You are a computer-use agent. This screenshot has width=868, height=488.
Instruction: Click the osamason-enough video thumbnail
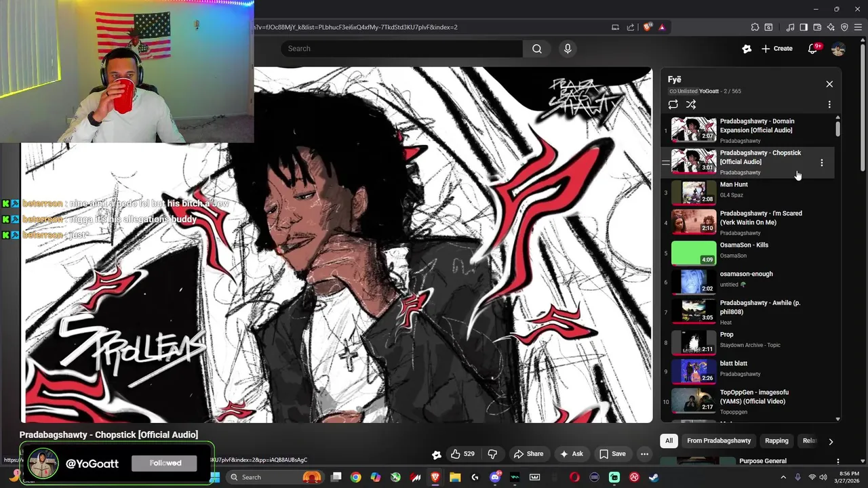694,282
